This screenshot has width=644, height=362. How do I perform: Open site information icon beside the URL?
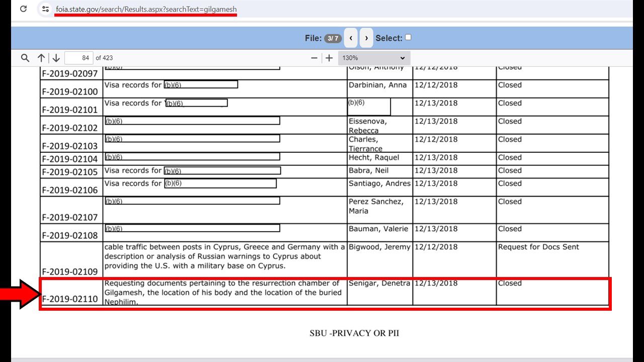[x=45, y=9]
